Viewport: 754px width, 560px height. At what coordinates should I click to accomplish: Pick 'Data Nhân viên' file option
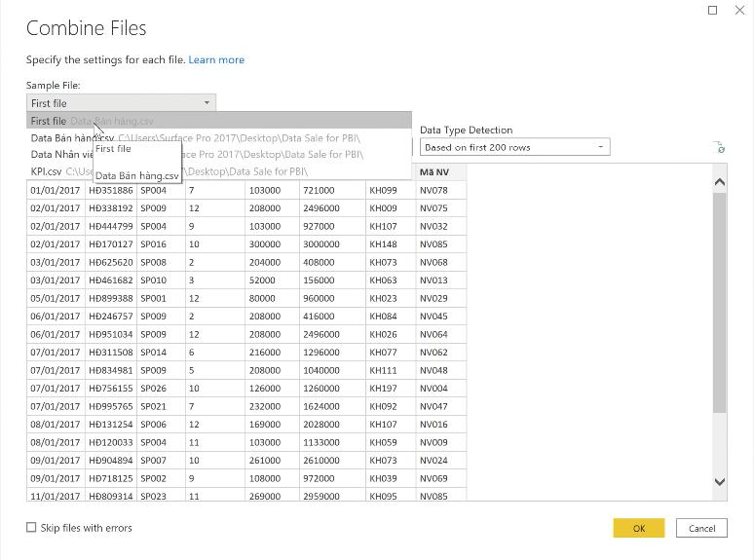60,154
